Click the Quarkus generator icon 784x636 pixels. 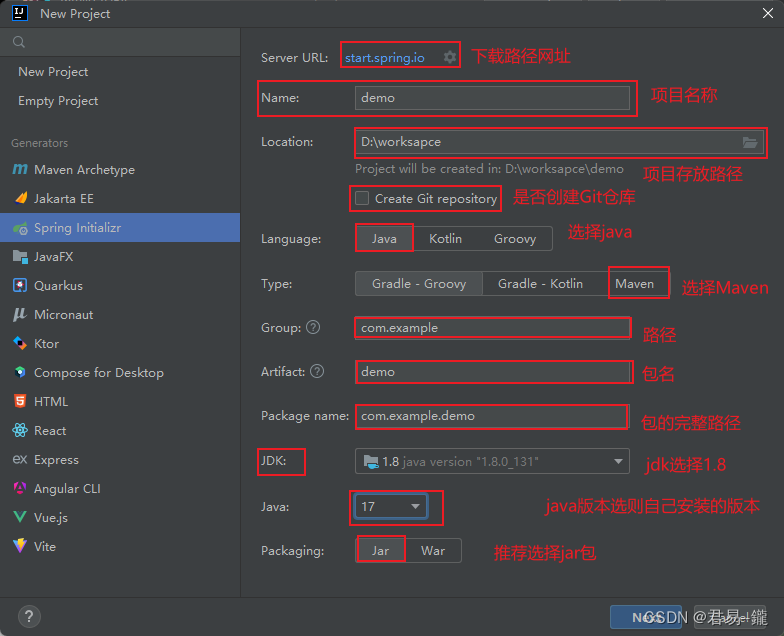click(20, 286)
